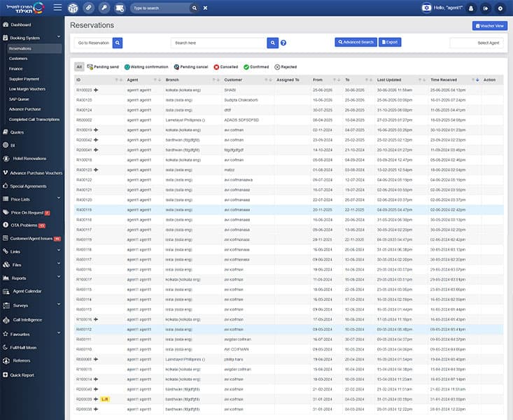Show All reservations filter
This screenshot has height=420, width=513.
(79, 66)
